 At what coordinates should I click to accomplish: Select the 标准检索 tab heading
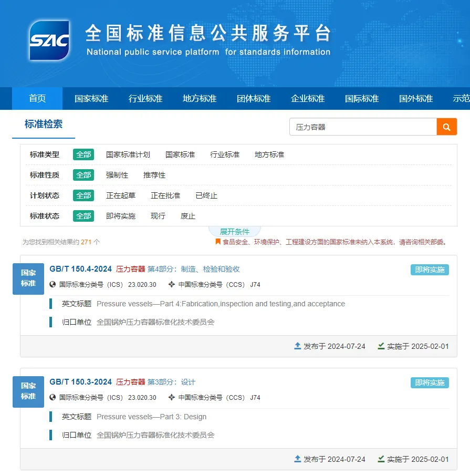[44, 124]
